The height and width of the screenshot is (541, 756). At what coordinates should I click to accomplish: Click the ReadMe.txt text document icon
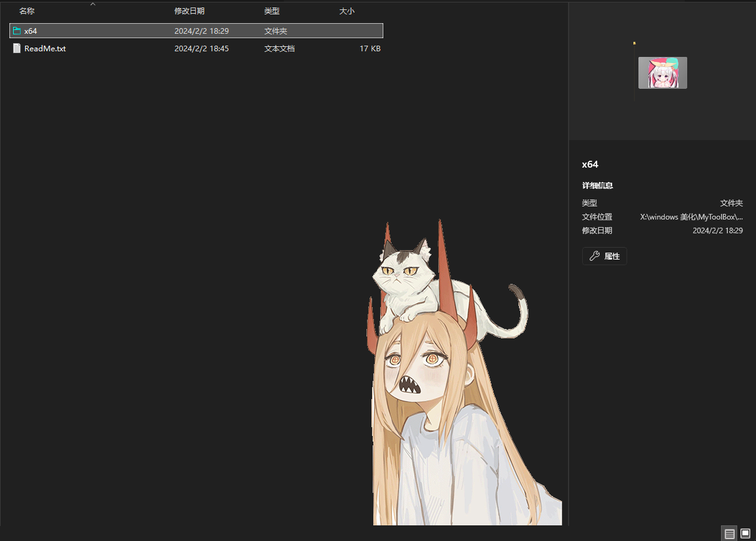[x=17, y=48]
